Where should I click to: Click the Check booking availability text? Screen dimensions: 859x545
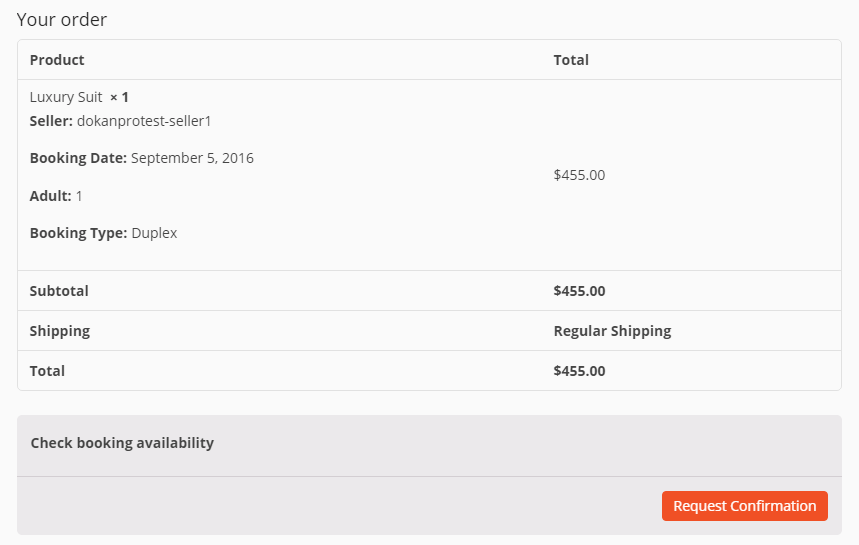click(x=122, y=443)
